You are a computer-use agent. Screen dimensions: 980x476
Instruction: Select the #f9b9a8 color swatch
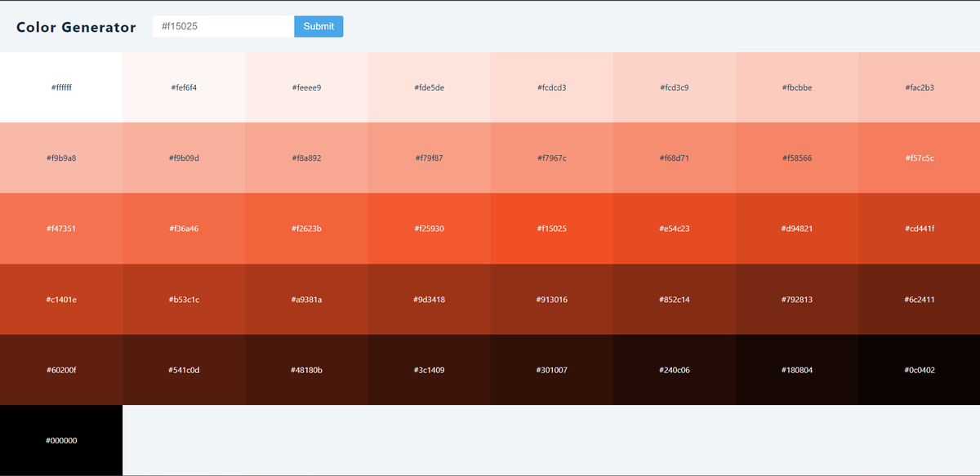(x=61, y=158)
